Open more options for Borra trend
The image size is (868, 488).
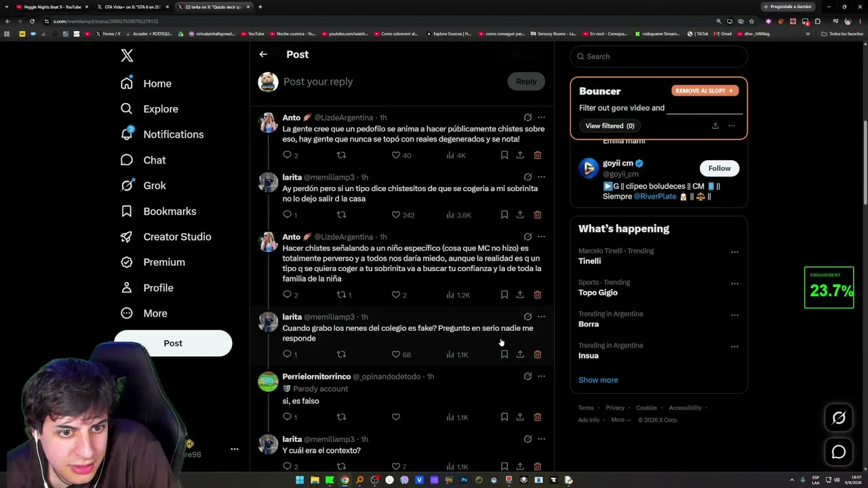pyautogui.click(x=734, y=315)
